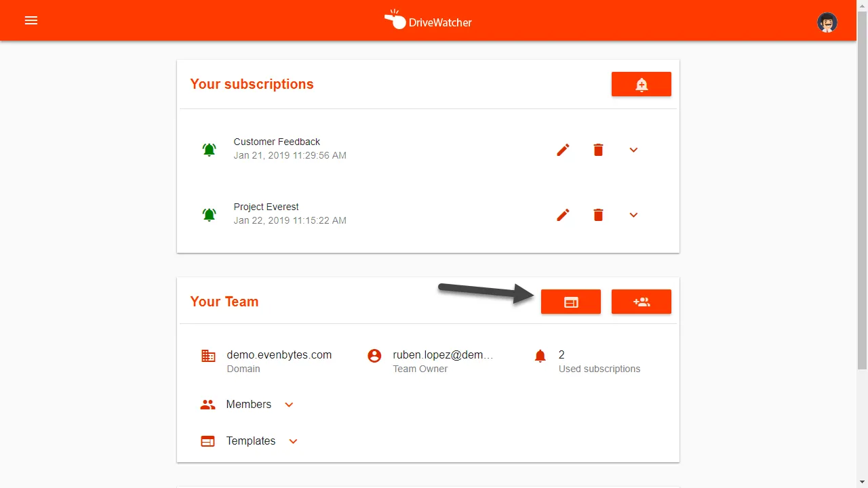Expand the Members list chevron

coord(289,405)
